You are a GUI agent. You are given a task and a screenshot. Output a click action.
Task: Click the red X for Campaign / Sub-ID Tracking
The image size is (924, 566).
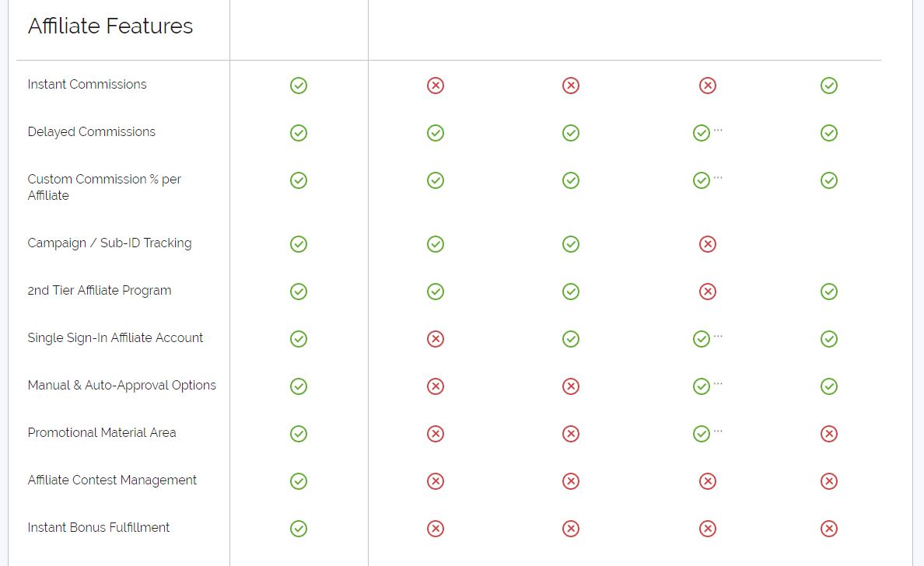[707, 244]
